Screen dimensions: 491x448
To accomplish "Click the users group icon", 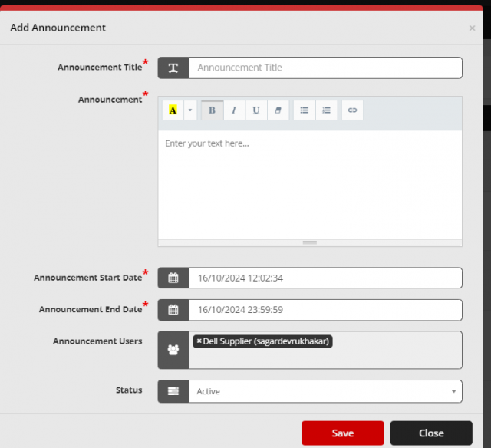I will (173, 350).
